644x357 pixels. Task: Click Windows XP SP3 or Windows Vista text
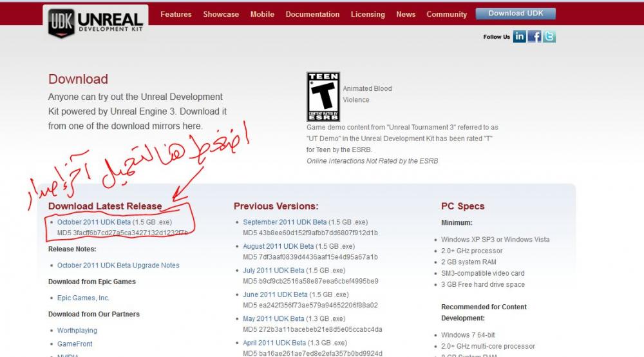495,240
